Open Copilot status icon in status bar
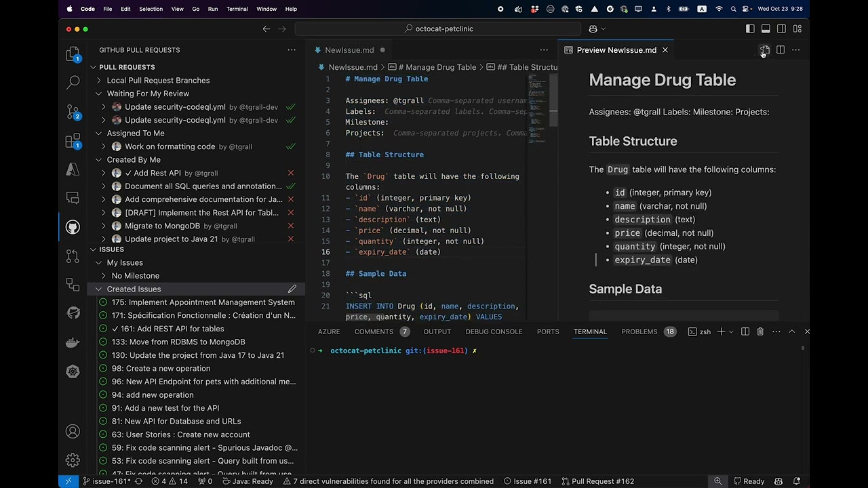The width and height of the screenshot is (868, 488). pyautogui.click(x=778, y=481)
